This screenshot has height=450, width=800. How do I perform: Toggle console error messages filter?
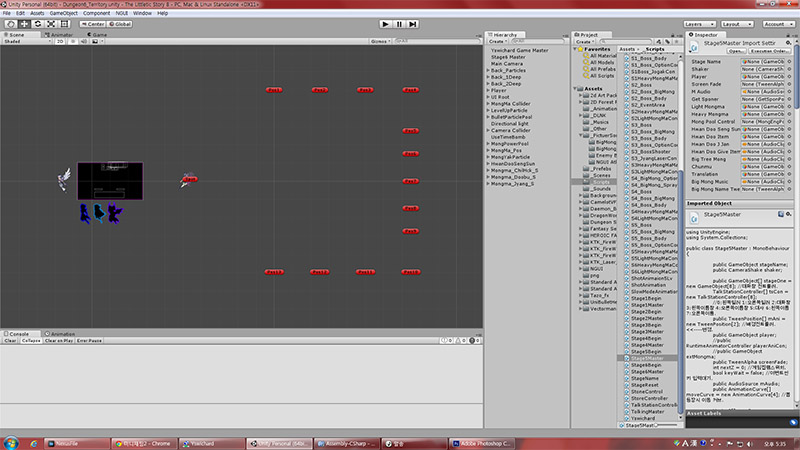[x=475, y=340]
